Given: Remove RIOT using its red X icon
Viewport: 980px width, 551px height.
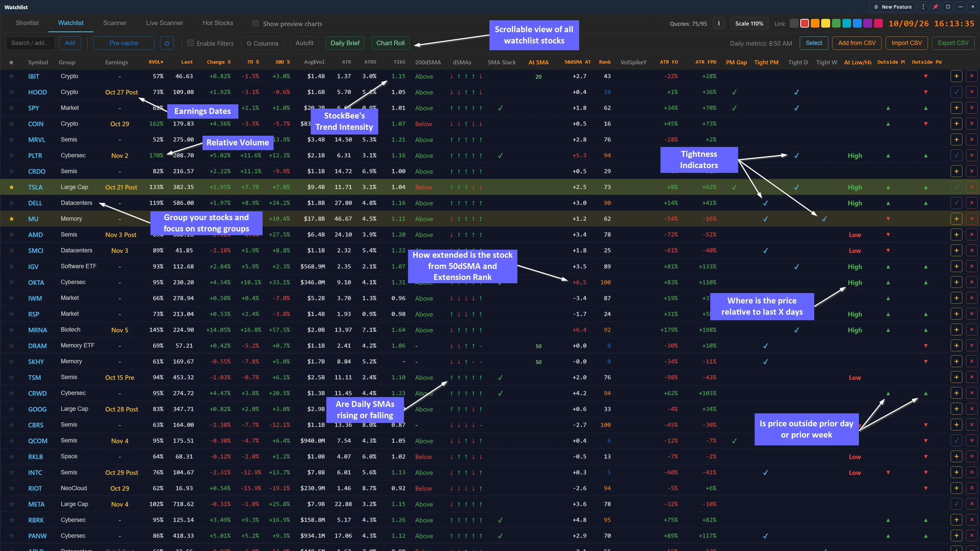Looking at the screenshot, I should tap(972, 488).
